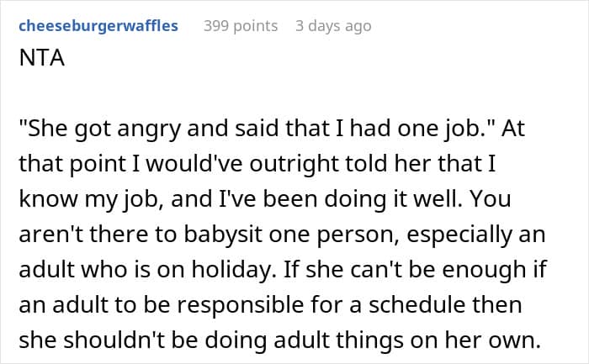This screenshot has width=589, height=364.
Task: Click the word "responsible" in the comment
Action: coord(240,305)
